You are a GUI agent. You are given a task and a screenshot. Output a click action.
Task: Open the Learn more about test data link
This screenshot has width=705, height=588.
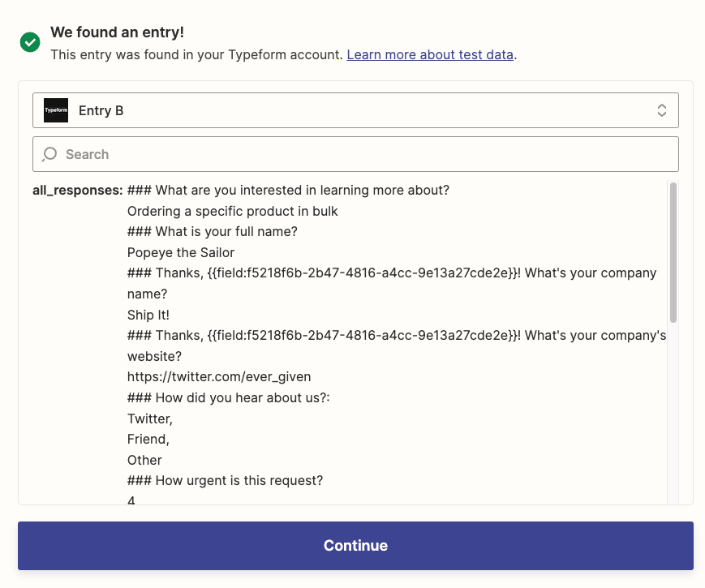[430, 55]
